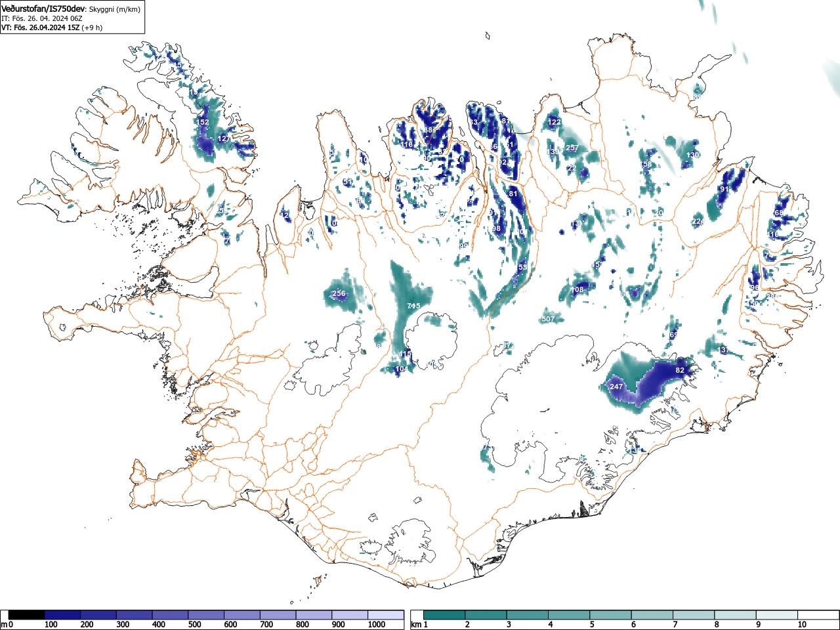Click the black 0–100 m legend swatch

click(x=26, y=615)
